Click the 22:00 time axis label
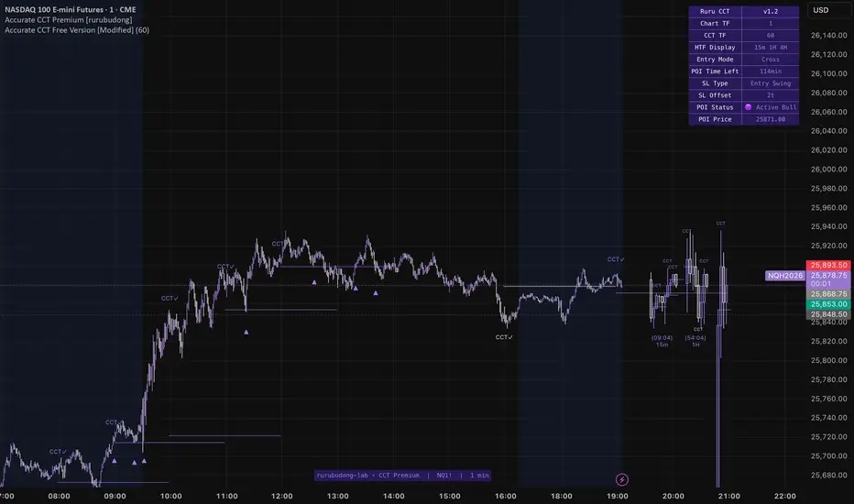The width and height of the screenshot is (854, 504). [x=785, y=496]
